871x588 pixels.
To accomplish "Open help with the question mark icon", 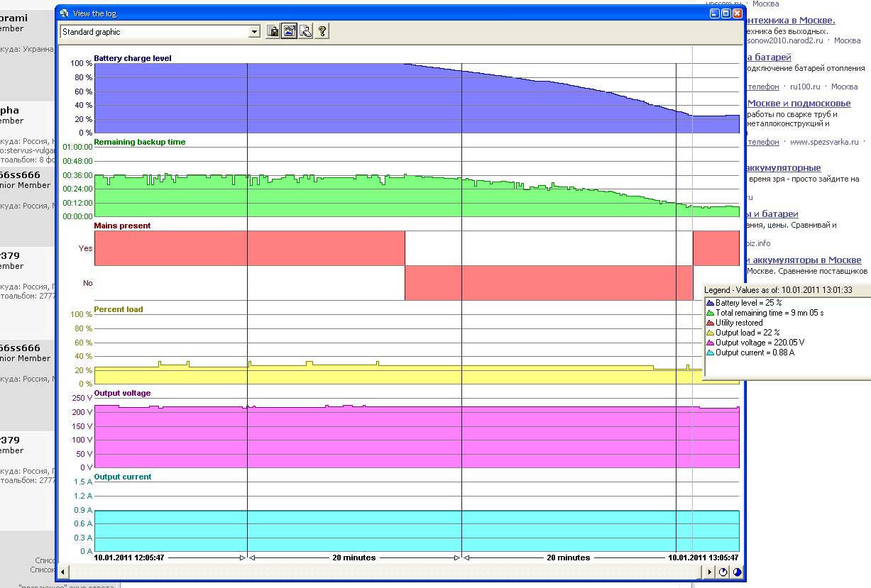I will click(322, 31).
